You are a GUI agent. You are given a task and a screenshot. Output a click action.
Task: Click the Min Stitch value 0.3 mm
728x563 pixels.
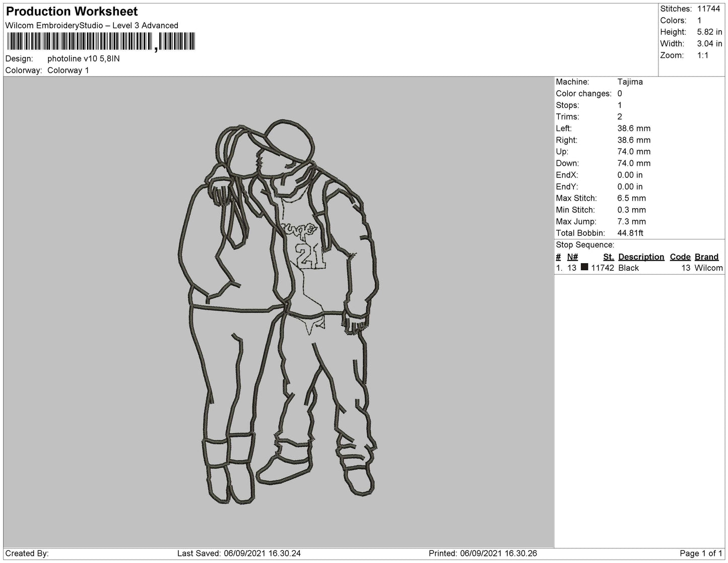[632, 210]
